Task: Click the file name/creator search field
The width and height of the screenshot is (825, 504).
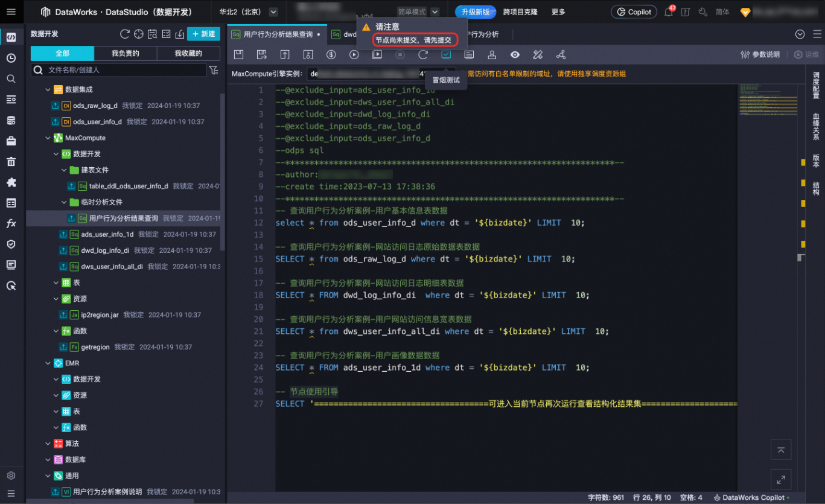Action: [x=119, y=70]
